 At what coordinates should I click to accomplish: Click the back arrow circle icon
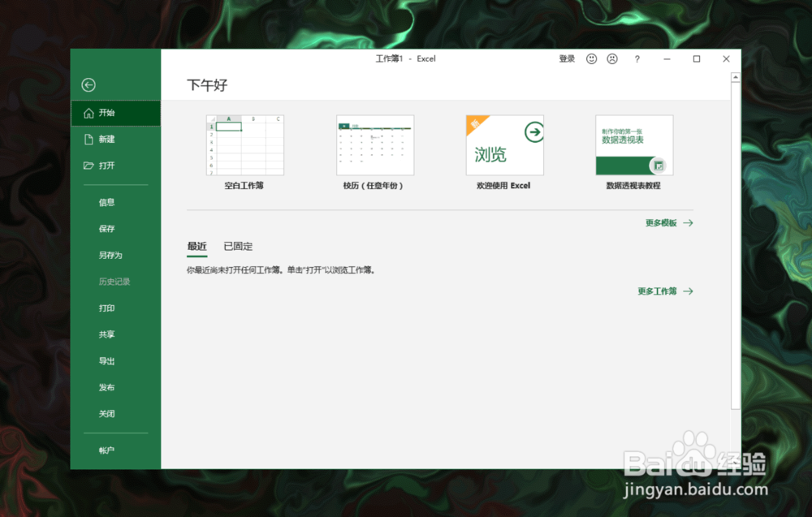(x=89, y=85)
